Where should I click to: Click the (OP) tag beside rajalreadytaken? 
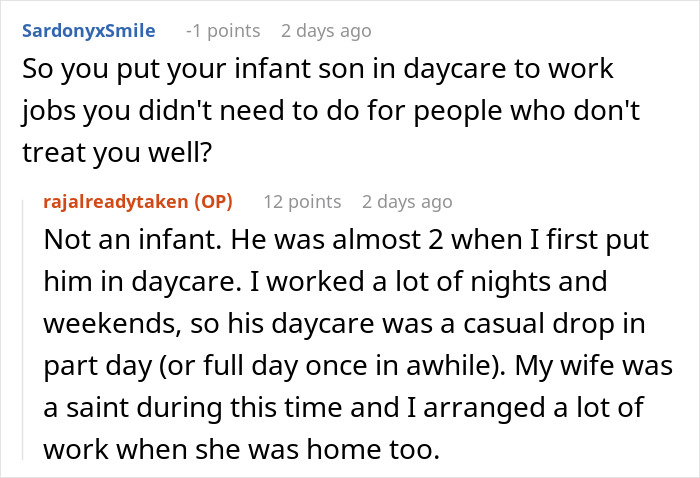[x=214, y=201]
